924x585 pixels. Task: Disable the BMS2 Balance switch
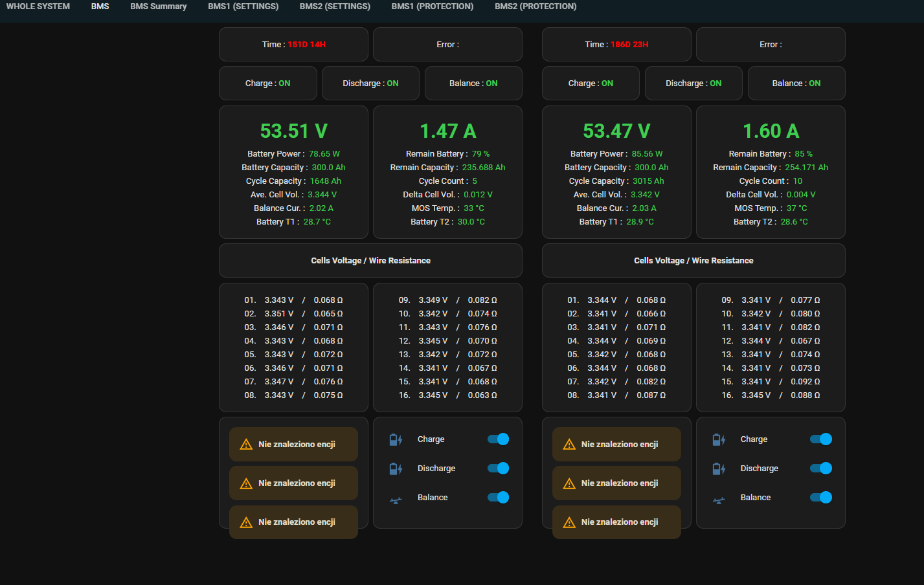pos(821,498)
